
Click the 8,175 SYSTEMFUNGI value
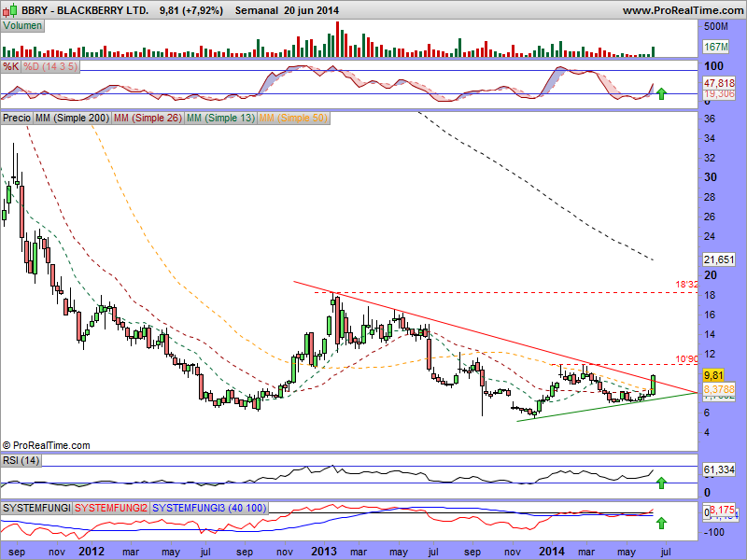(723, 511)
